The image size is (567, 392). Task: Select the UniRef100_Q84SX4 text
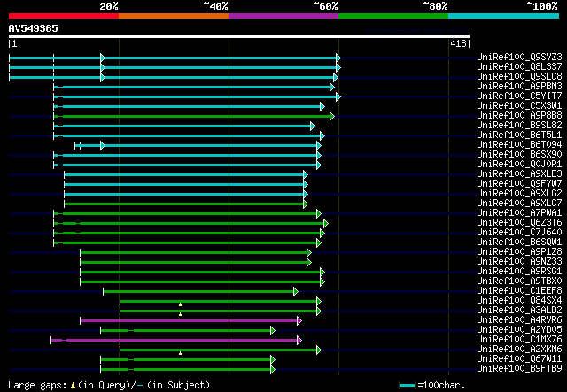tap(519, 301)
